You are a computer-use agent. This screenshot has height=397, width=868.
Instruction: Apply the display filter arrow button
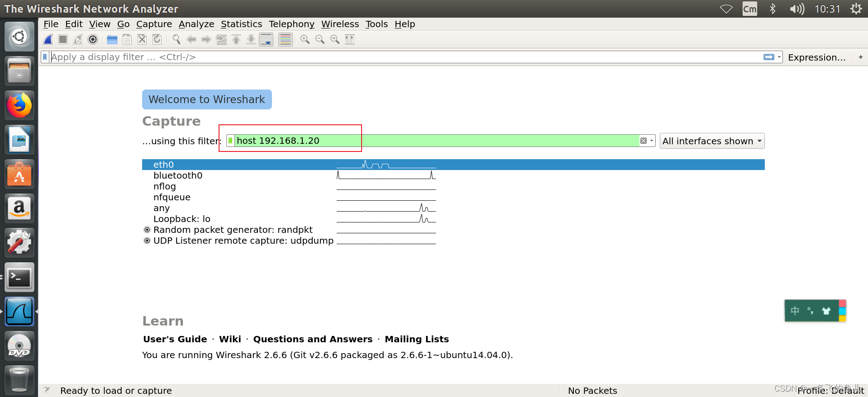click(768, 57)
